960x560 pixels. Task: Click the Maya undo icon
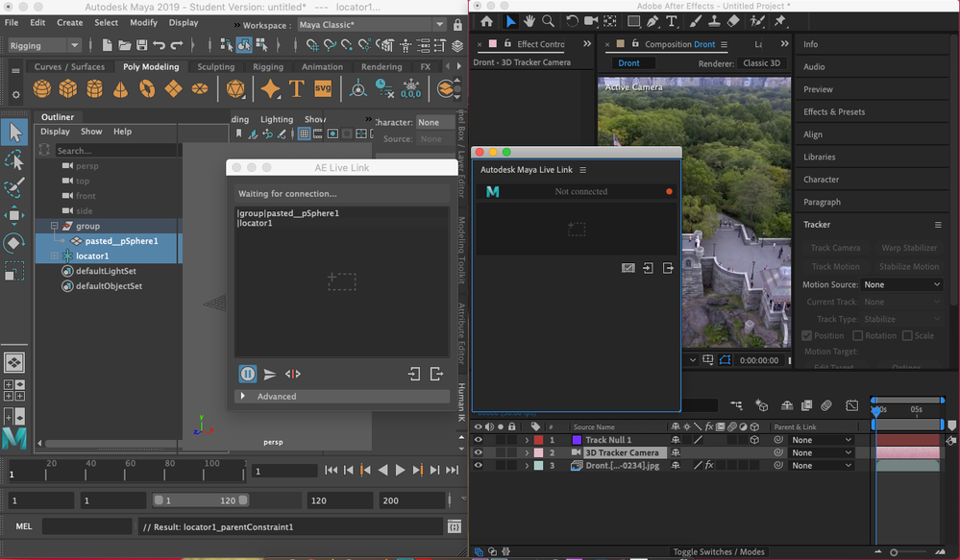pyautogui.click(x=160, y=45)
